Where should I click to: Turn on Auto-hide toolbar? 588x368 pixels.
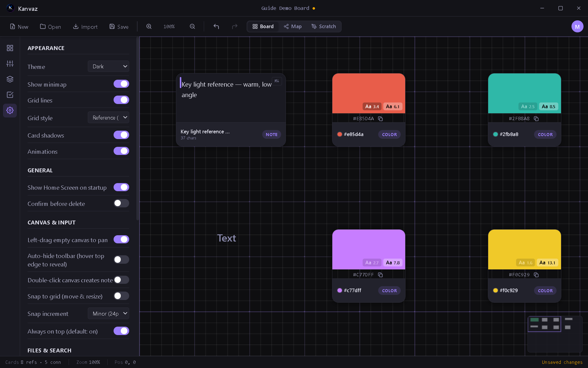[121, 260]
